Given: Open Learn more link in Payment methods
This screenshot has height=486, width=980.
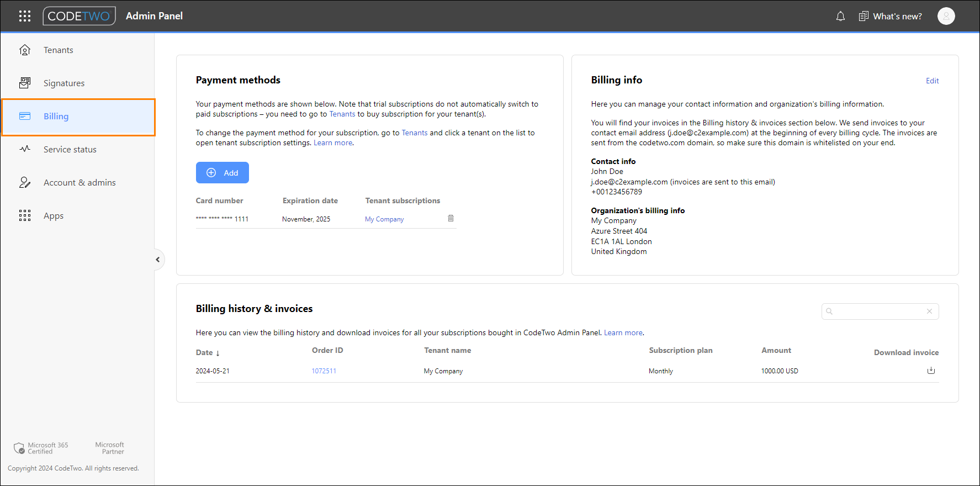Looking at the screenshot, I should 333,142.
